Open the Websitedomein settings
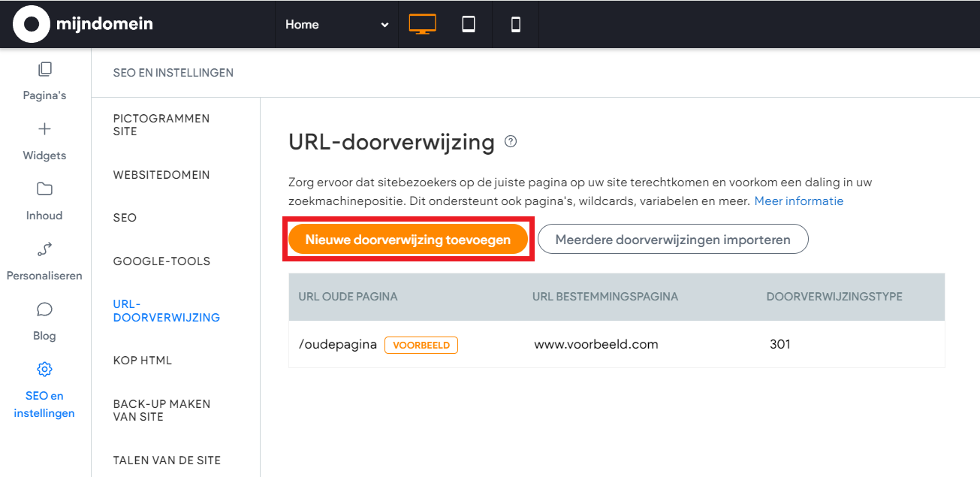The height and width of the screenshot is (477, 980). tap(161, 175)
